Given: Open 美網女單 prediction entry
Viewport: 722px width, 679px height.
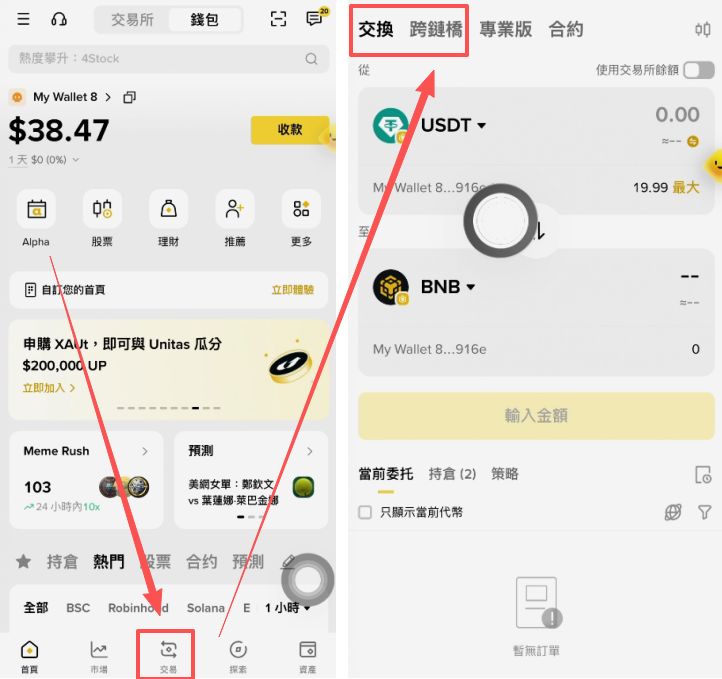Looking at the screenshot, I should [x=251, y=492].
